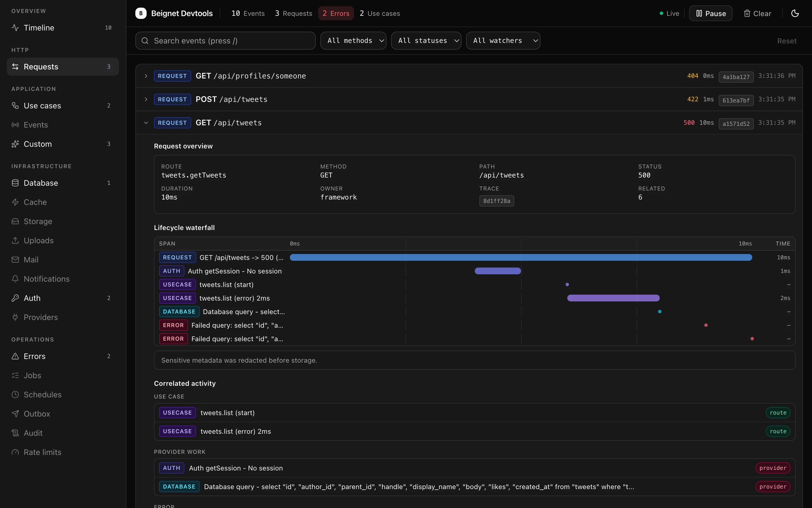812x508 pixels.
Task: Click the 500 status code on GET /api/tweets
Action: pyautogui.click(x=689, y=123)
